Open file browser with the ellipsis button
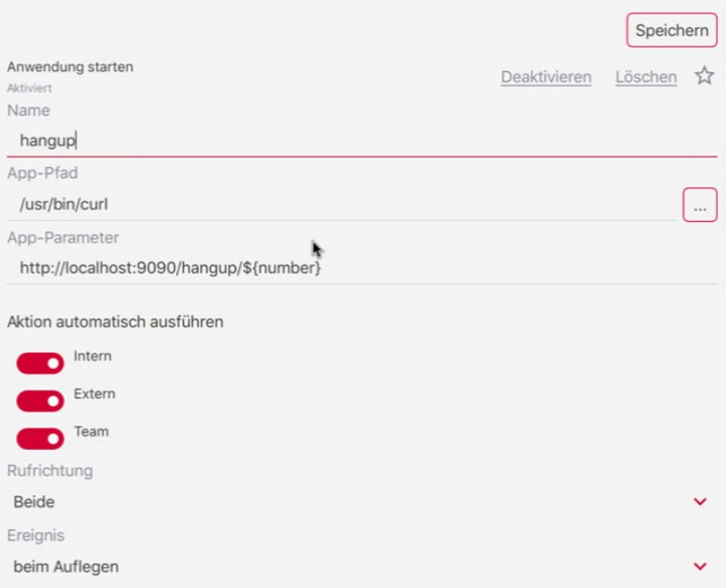The image size is (726, 588). [699, 204]
